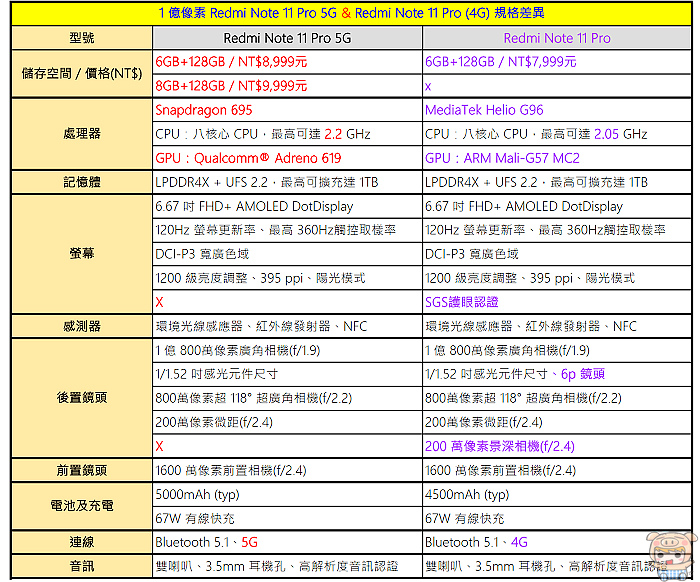Screen dimensions: 700x582
Task: Click DCI-P3 寬廣色域 in the 4G Pro column
Action: pyautogui.click(x=557, y=254)
